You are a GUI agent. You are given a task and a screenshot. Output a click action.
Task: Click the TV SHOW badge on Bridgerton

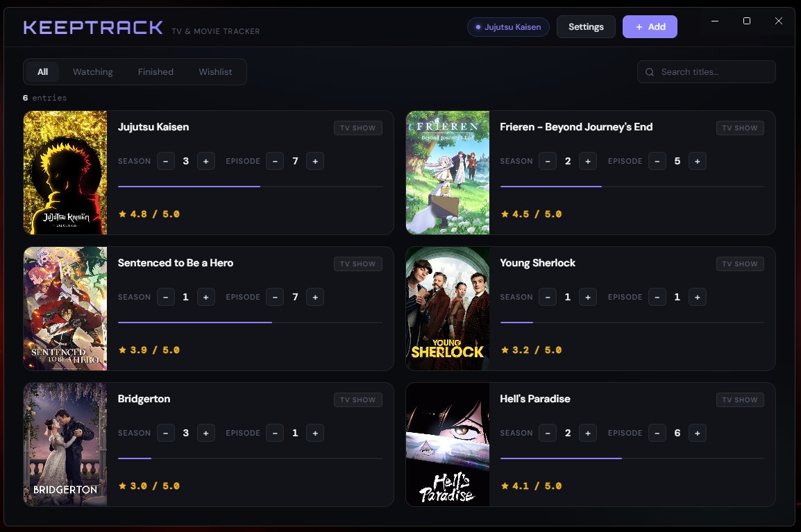(x=357, y=400)
